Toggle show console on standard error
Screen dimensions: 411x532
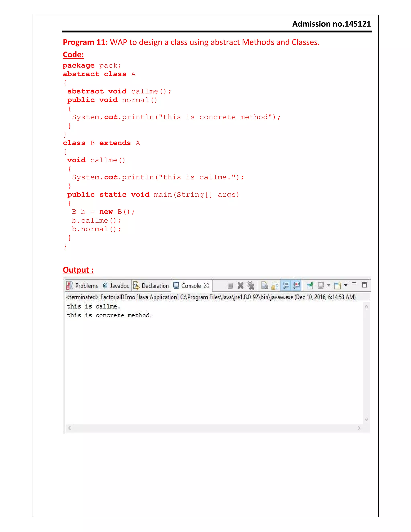[297, 285]
